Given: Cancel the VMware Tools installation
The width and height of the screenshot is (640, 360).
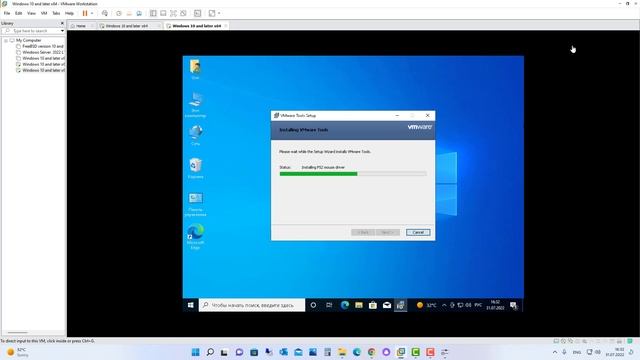Looking at the screenshot, I should click(418, 232).
